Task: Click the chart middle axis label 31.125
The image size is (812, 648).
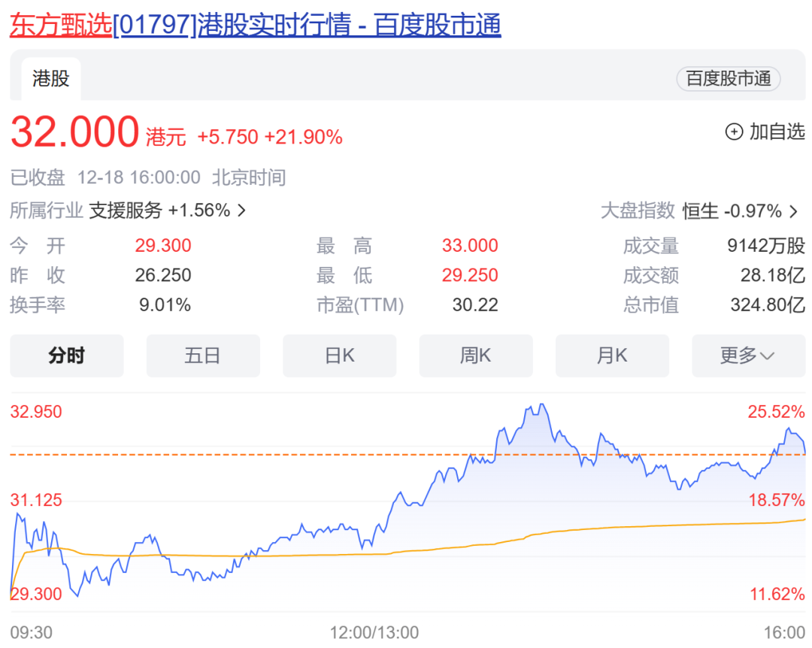Action: click(36, 501)
